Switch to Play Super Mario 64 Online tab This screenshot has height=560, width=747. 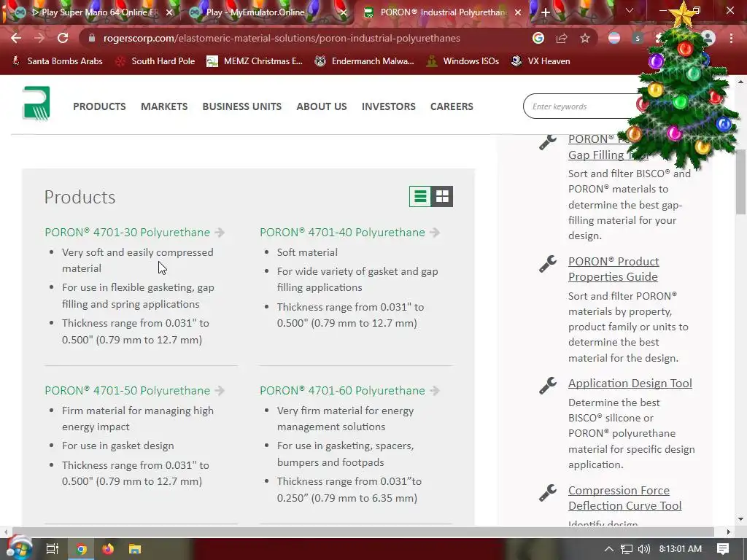[94, 12]
